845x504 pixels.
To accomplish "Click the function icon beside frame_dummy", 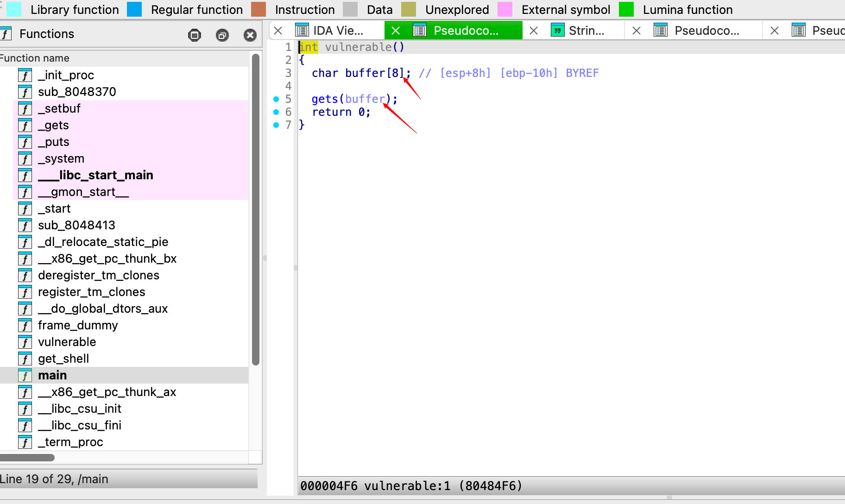I will pos(25,325).
